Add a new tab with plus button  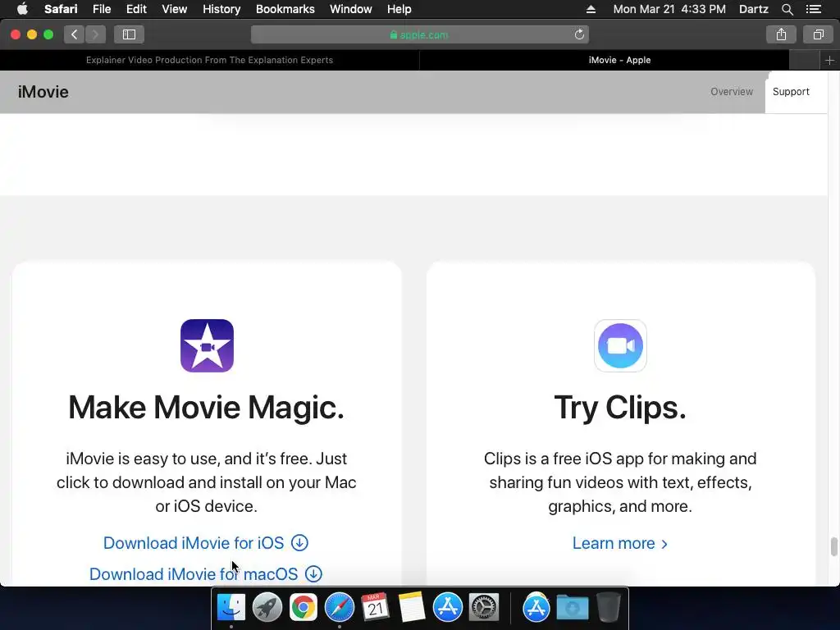coord(829,60)
